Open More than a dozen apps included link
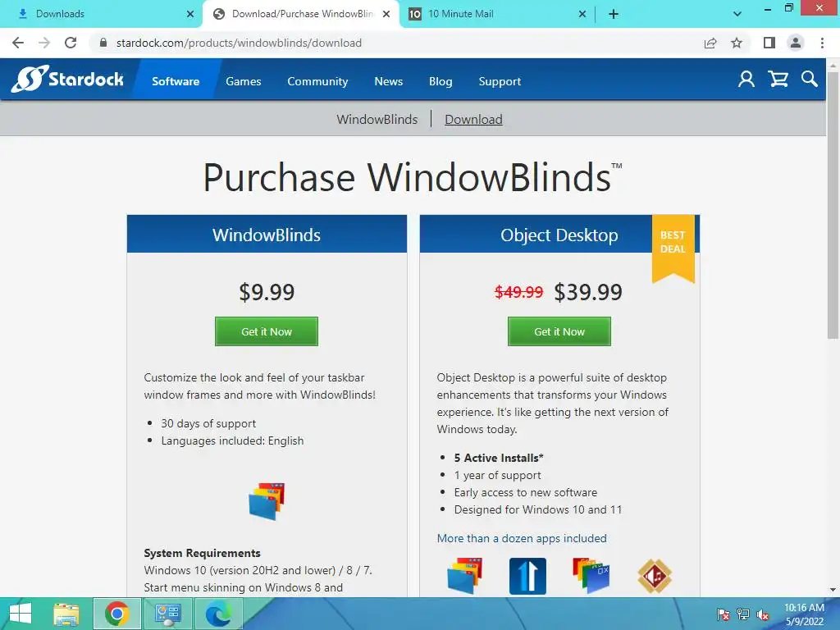The width and height of the screenshot is (840, 630). (x=522, y=538)
